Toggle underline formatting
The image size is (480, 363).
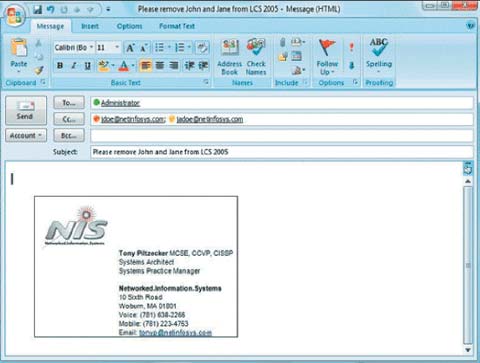coord(88,66)
